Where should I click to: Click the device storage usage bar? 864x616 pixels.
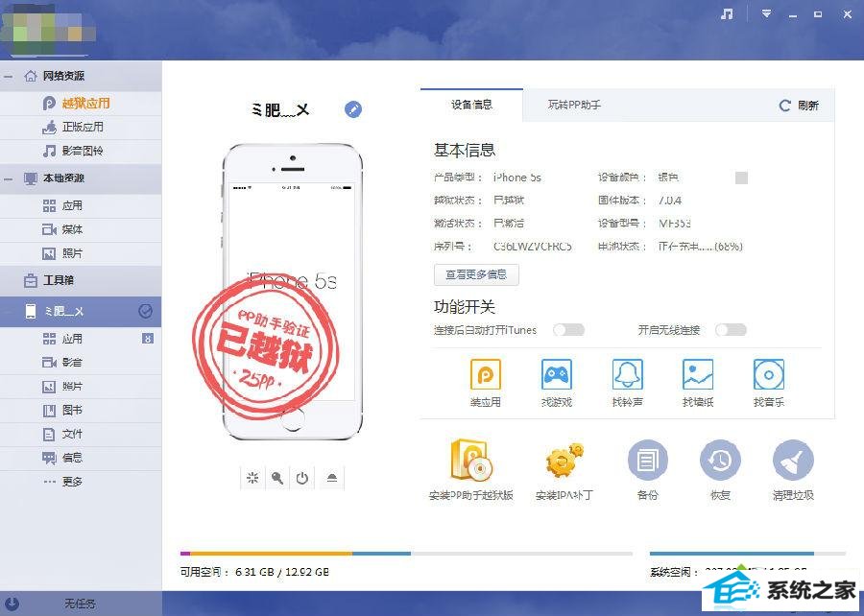(x=407, y=554)
